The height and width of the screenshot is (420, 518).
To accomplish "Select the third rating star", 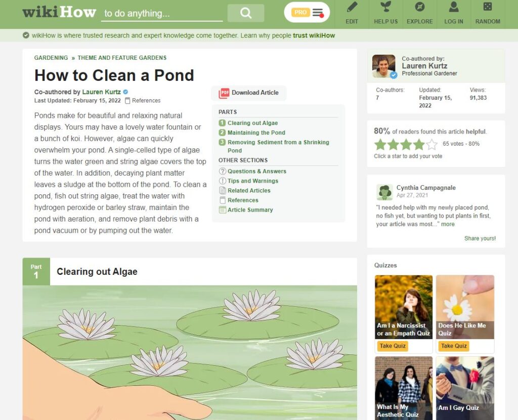I will (406, 144).
